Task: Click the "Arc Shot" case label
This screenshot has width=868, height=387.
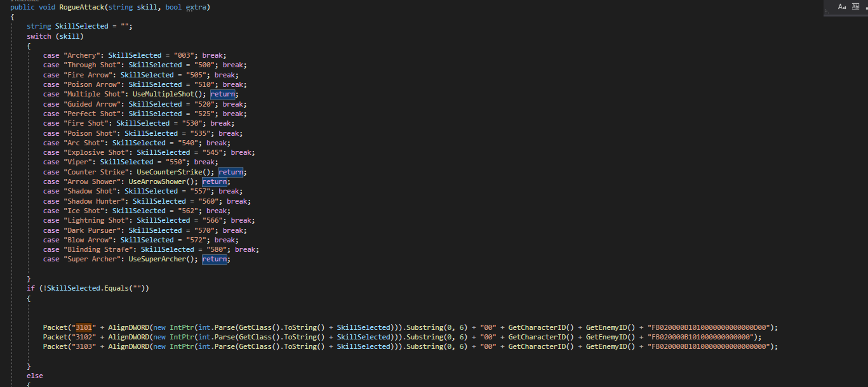Action: coord(84,143)
